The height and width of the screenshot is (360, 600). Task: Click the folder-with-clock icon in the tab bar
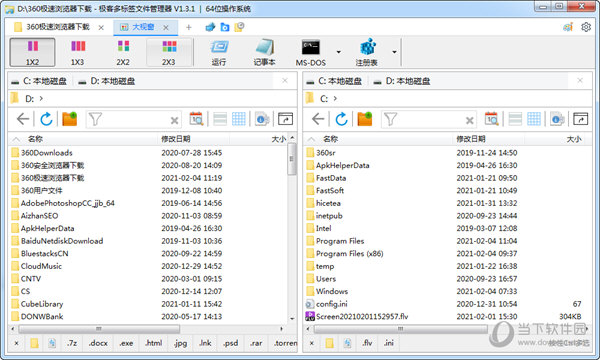coord(240,27)
